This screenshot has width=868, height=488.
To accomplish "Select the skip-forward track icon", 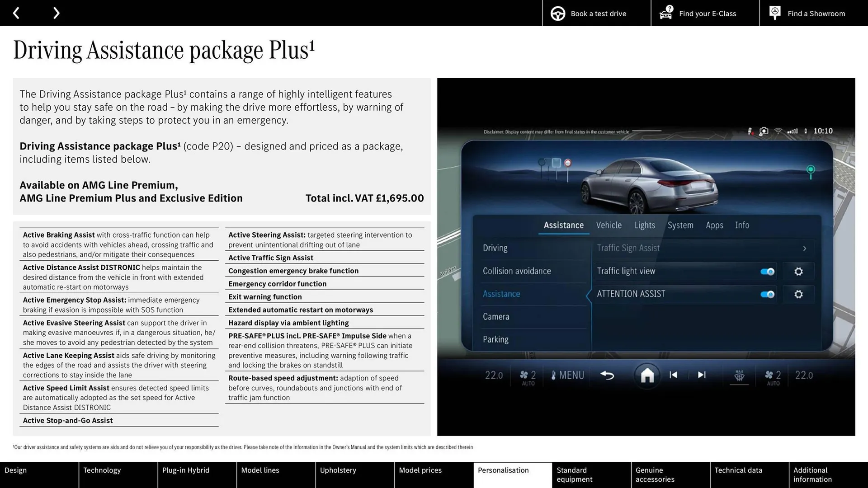I will point(702,376).
